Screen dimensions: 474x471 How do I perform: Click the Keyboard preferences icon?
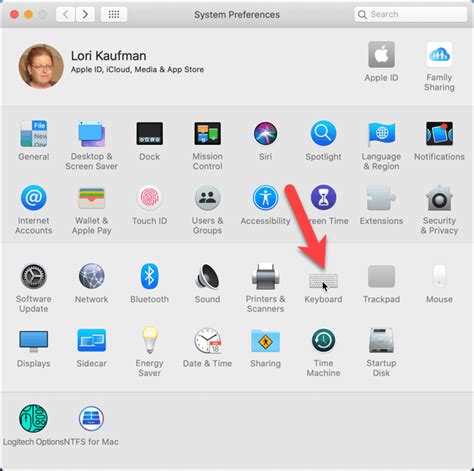click(323, 281)
